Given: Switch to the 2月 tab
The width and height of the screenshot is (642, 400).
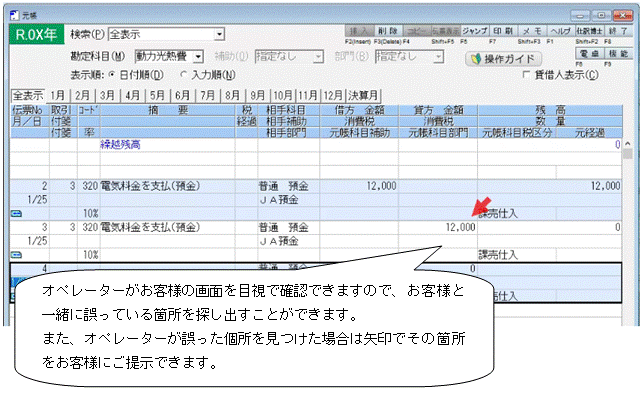Looking at the screenshot, I should (82, 95).
